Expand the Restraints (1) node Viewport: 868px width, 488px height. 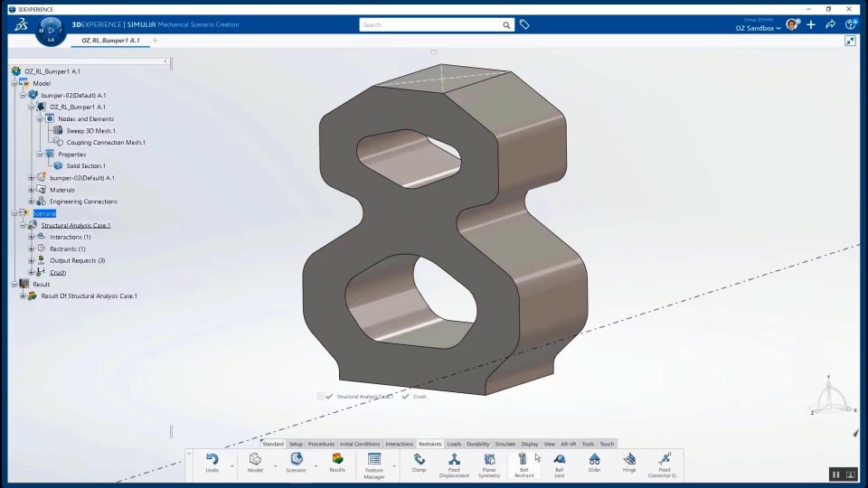click(32, 249)
